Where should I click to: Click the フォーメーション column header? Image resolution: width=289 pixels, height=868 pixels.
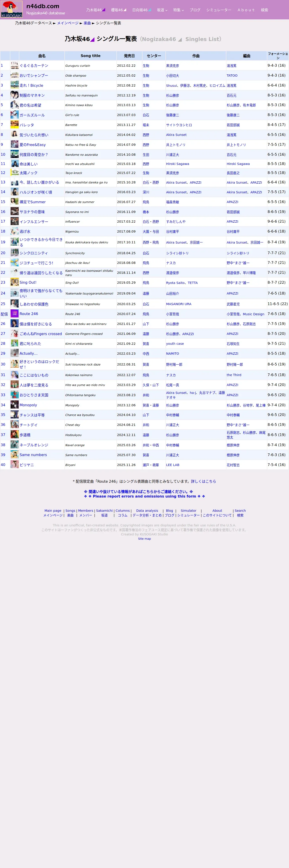[278, 56]
